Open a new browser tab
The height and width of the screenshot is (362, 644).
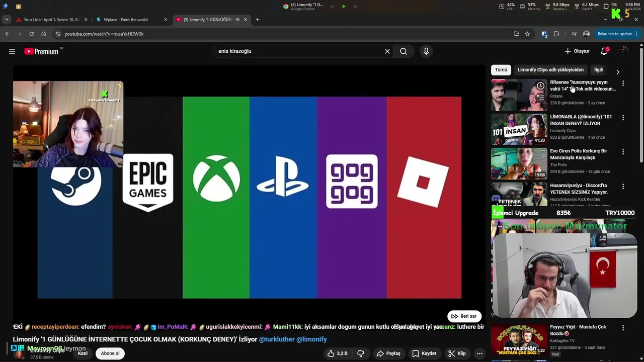[x=258, y=20]
